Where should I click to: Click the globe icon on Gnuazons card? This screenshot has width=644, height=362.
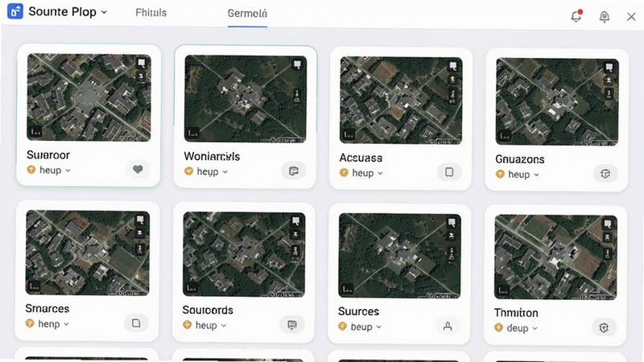pos(605,174)
